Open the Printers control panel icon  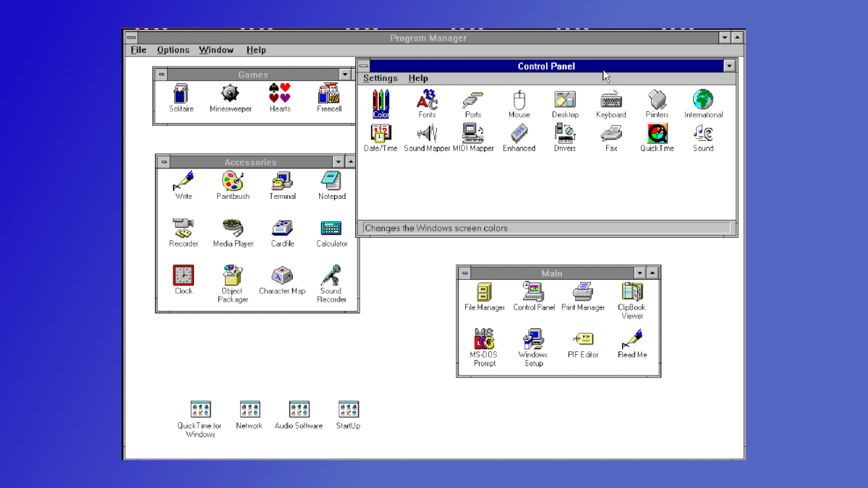tap(657, 100)
